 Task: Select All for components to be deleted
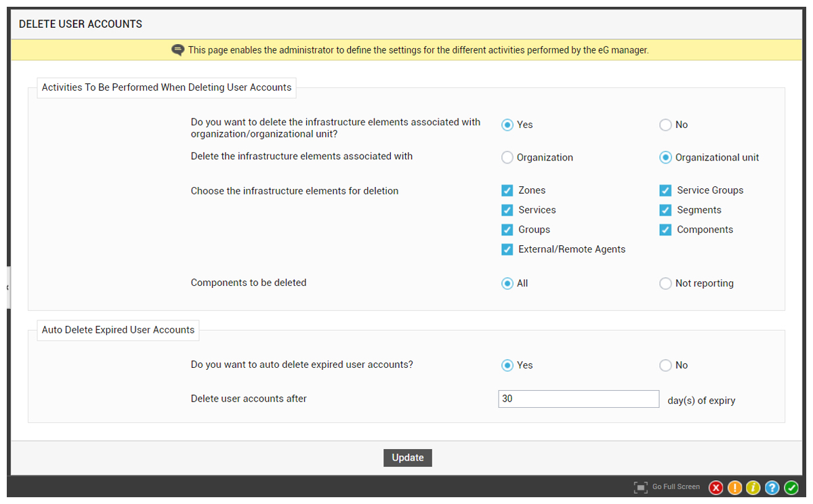point(507,283)
